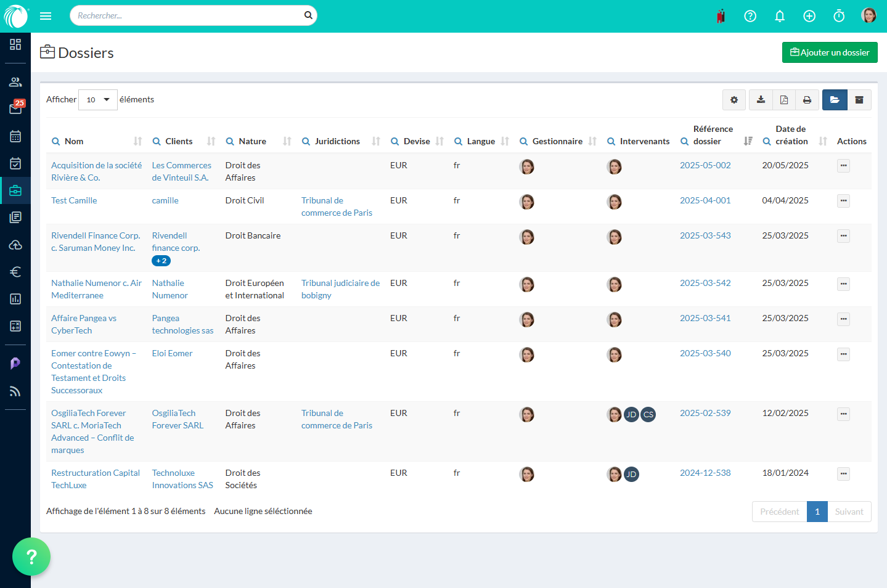887x588 pixels.
Task: Click the help question mark icon in header
Action: point(750,16)
